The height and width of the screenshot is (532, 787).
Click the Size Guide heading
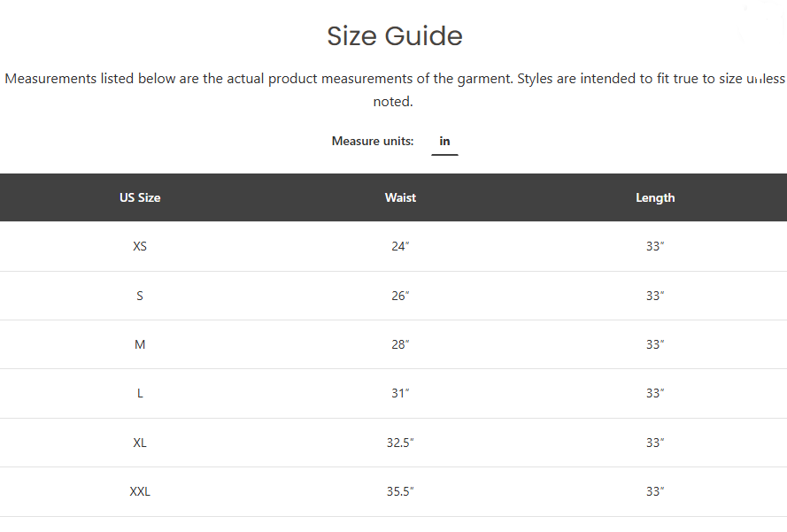coord(395,36)
